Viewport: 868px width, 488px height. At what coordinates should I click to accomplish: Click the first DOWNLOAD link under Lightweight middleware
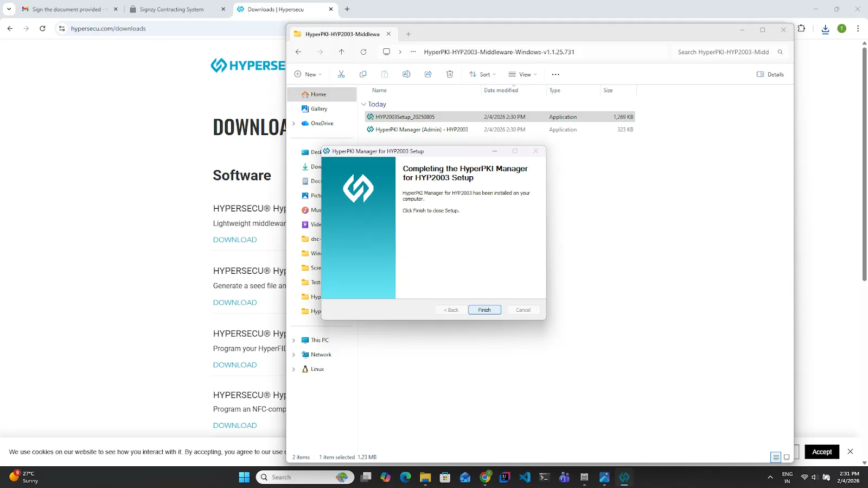click(235, 240)
